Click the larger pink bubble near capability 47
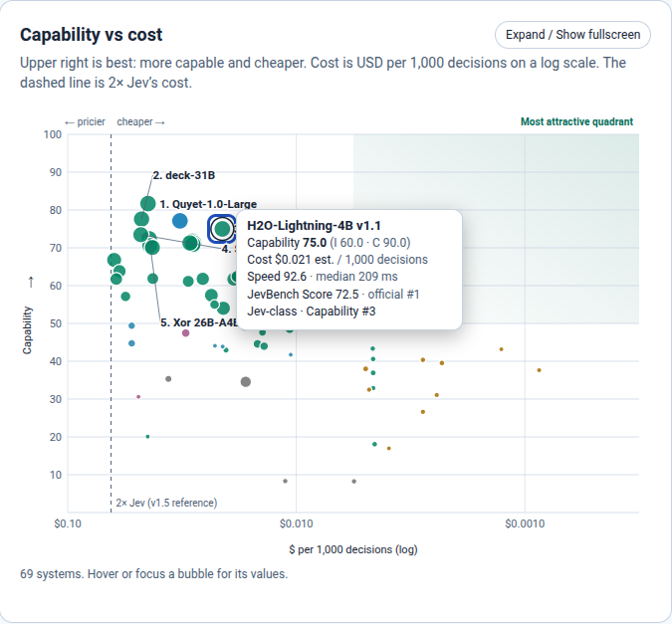The image size is (672, 624). pos(185,333)
